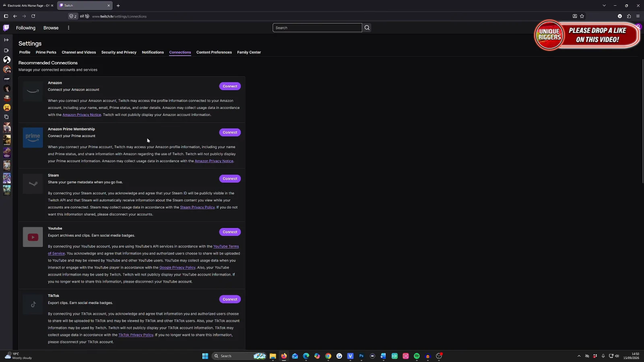Image resolution: width=644 pixels, height=362 pixels.
Task: Open the Windows Start menu
Action: click(x=205, y=356)
